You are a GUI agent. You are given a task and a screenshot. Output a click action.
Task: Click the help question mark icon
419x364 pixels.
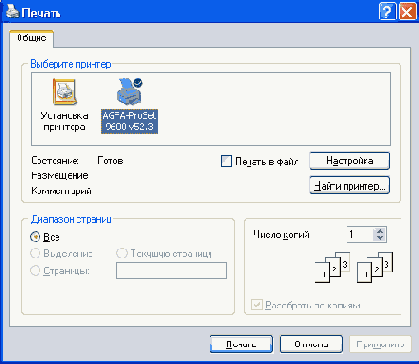(x=388, y=13)
